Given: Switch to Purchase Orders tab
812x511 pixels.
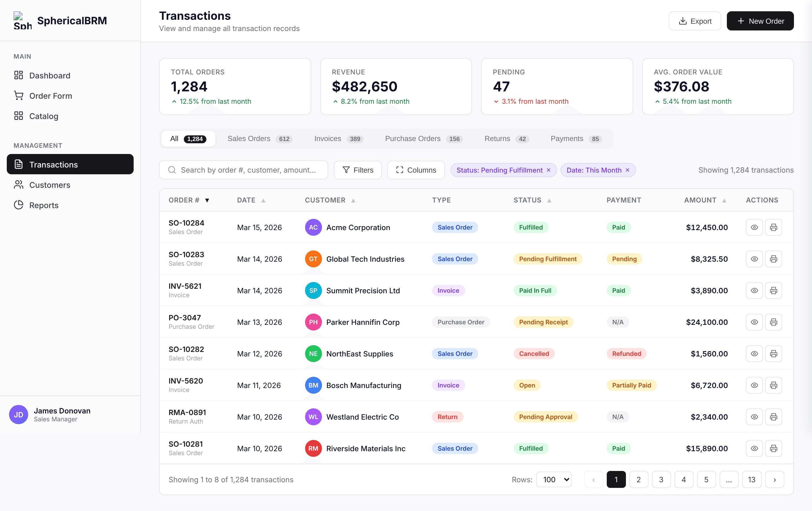Looking at the screenshot, I should [423, 139].
